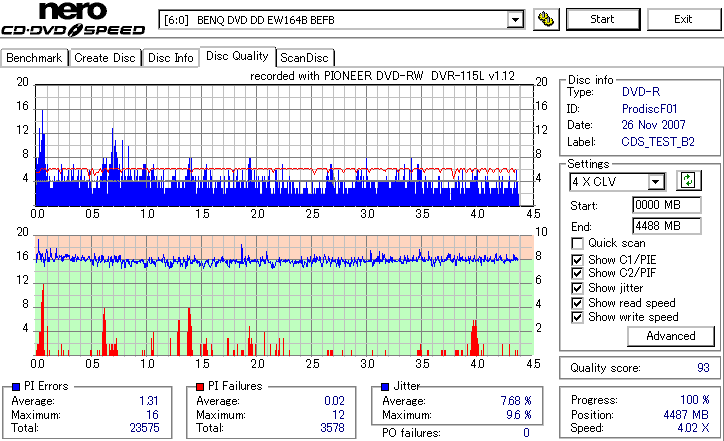
Task: Click the green refresh speed icon
Action: tap(688, 180)
